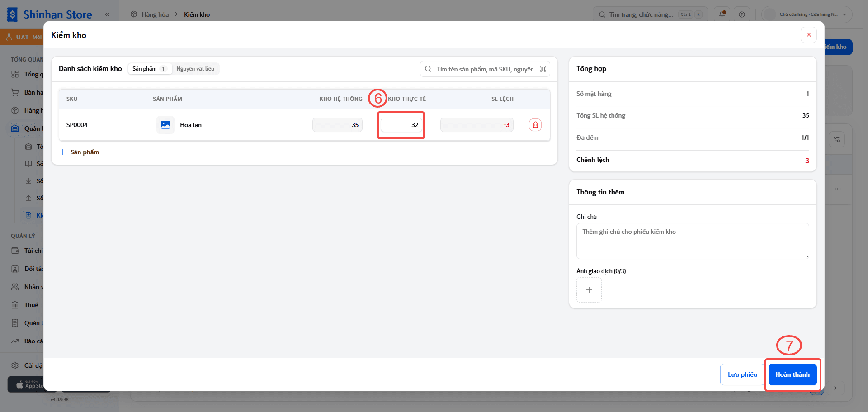Collapse the sidebar with double chevron
Screen dimensions: 868x412
(x=107, y=14)
